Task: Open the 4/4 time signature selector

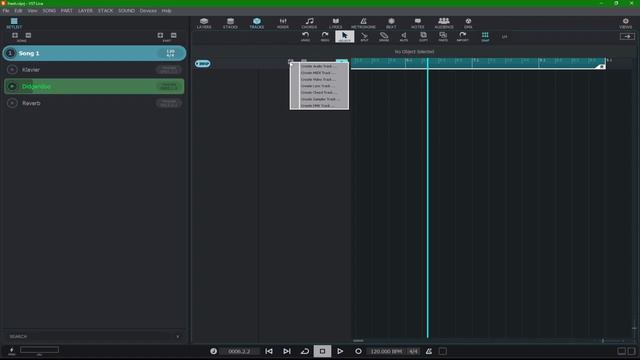Action: click(413, 351)
